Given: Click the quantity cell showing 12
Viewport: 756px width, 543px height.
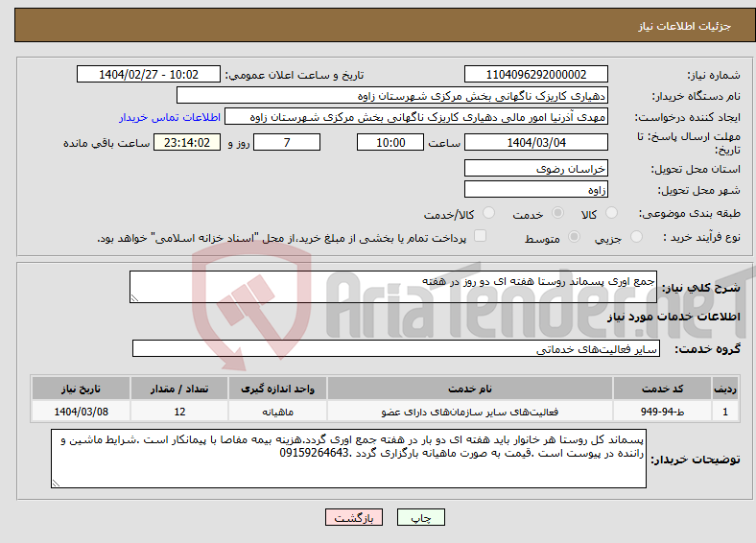Looking at the screenshot, I should (x=179, y=412).
